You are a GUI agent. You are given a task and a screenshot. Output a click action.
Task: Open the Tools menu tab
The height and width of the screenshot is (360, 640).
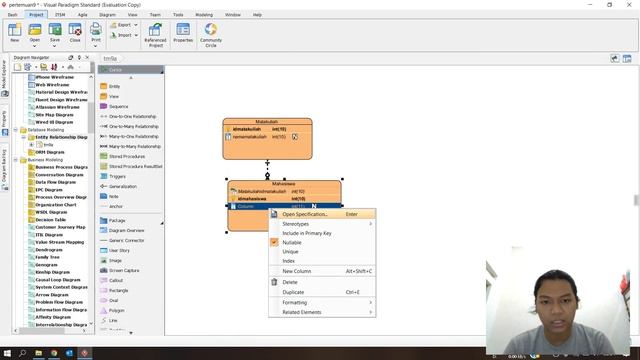[x=178, y=15]
